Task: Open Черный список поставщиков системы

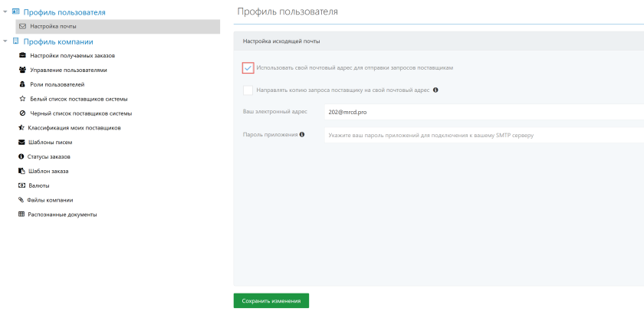Action: (x=81, y=113)
